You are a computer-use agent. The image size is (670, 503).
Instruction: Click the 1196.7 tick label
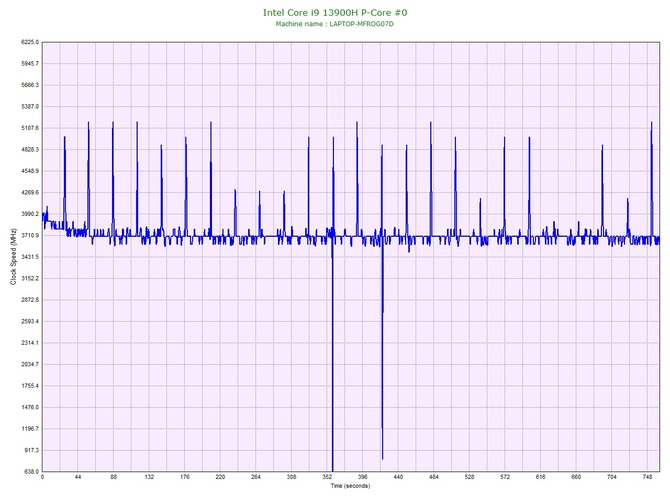pyautogui.click(x=30, y=429)
